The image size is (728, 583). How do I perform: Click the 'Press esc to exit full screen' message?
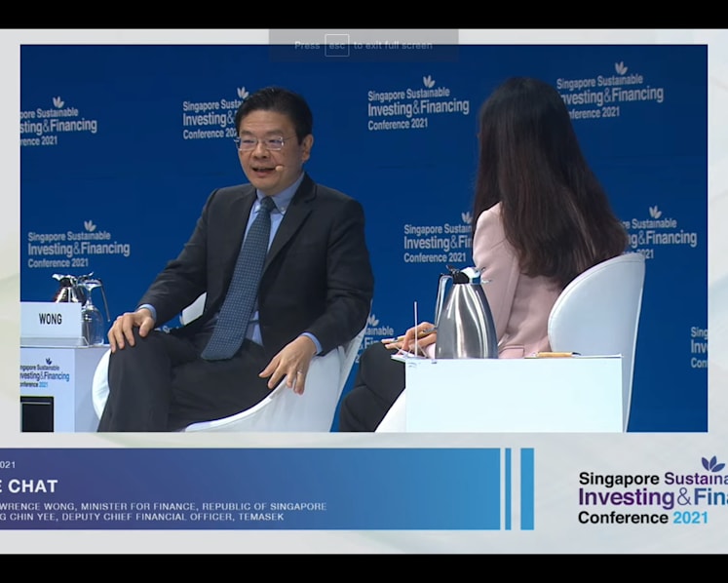coord(364,46)
